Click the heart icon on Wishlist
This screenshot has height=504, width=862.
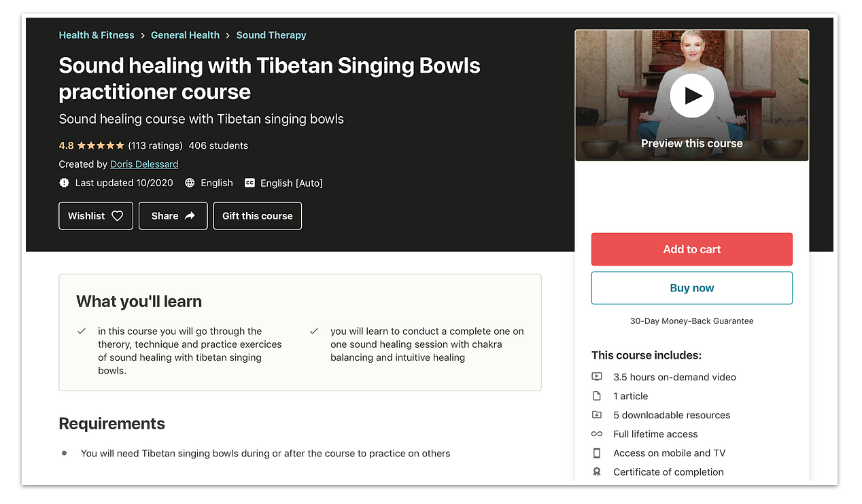pyautogui.click(x=117, y=216)
